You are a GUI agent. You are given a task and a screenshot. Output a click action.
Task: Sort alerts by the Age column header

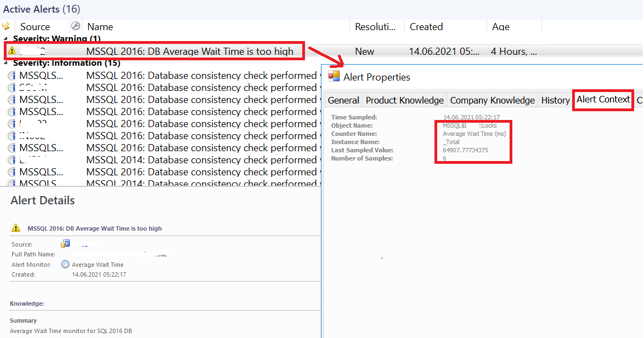[501, 27]
